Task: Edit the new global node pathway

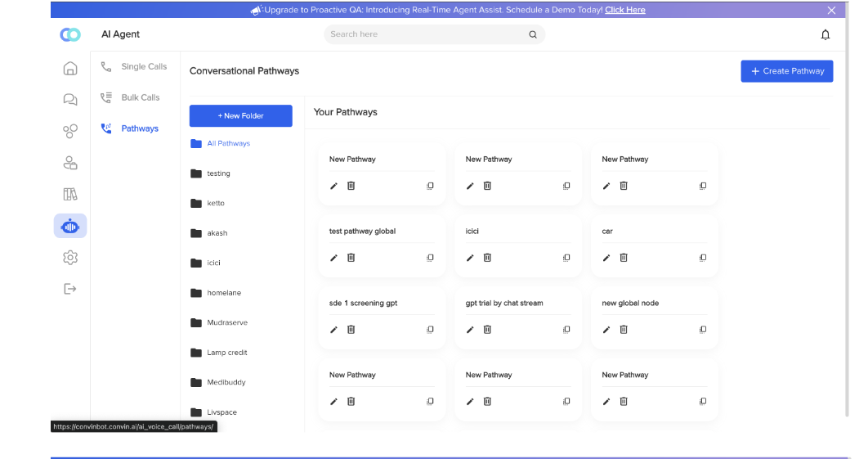Action: (x=606, y=330)
